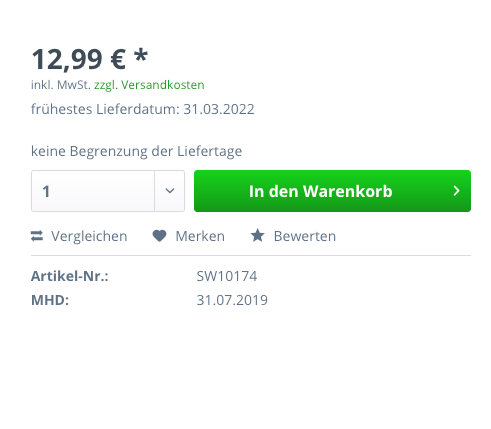
Task: Click the inkl. MwSt. text
Action: [61, 85]
